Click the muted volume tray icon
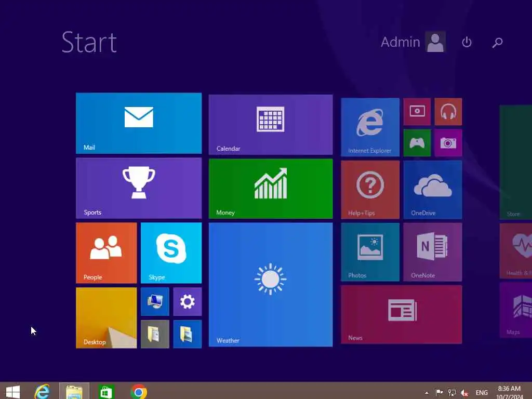The height and width of the screenshot is (399, 532). tap(464, 393)
